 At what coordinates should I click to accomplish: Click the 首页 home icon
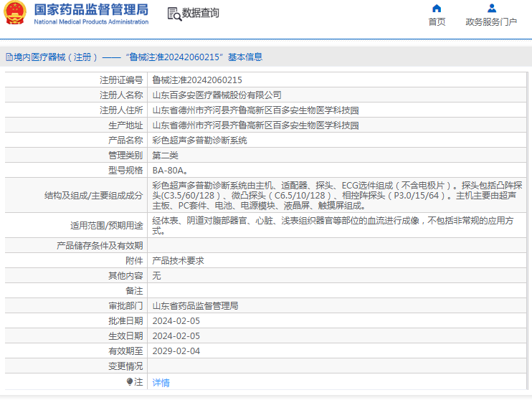[x=437, y=8]
